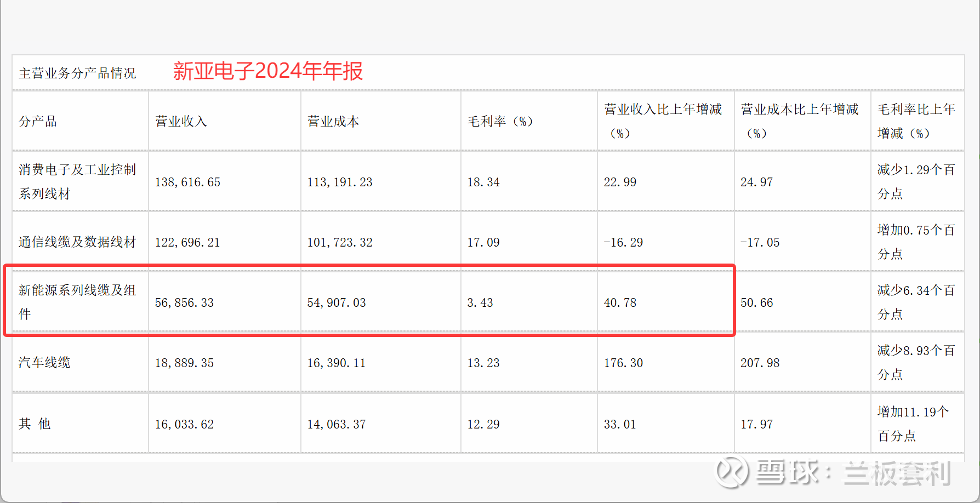The height and width of the screenshot is (503, 980).
Task: Click the product name '新能源系列线缆及组件'
Action: pos(77,302)
